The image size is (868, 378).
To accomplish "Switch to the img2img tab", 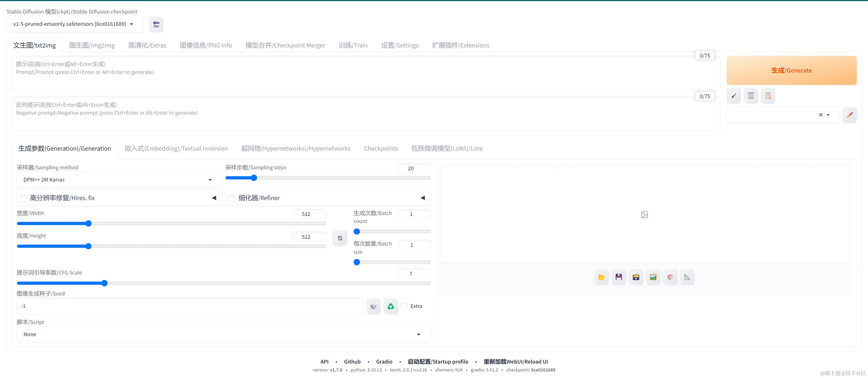I will (x=92, y=45).
